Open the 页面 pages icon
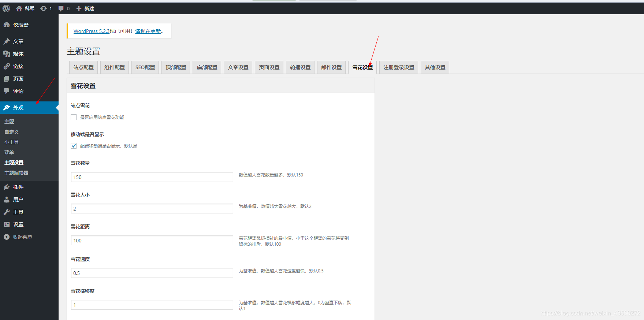 pos(7,79)
